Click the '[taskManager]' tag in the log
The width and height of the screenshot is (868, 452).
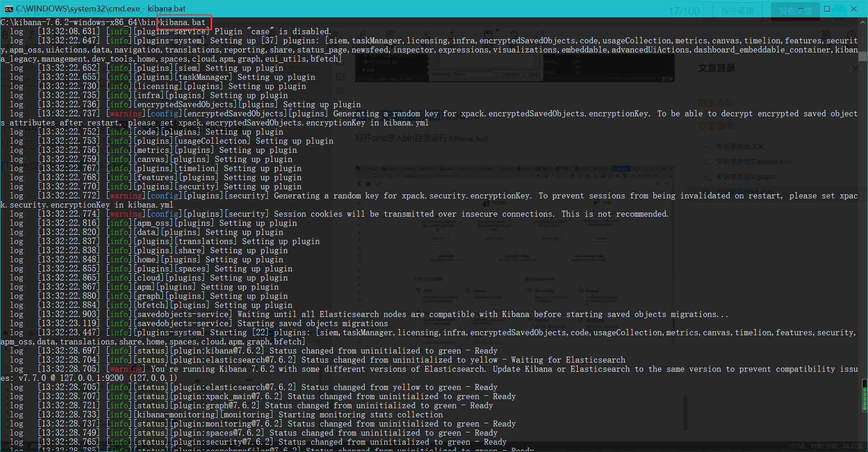203,77
